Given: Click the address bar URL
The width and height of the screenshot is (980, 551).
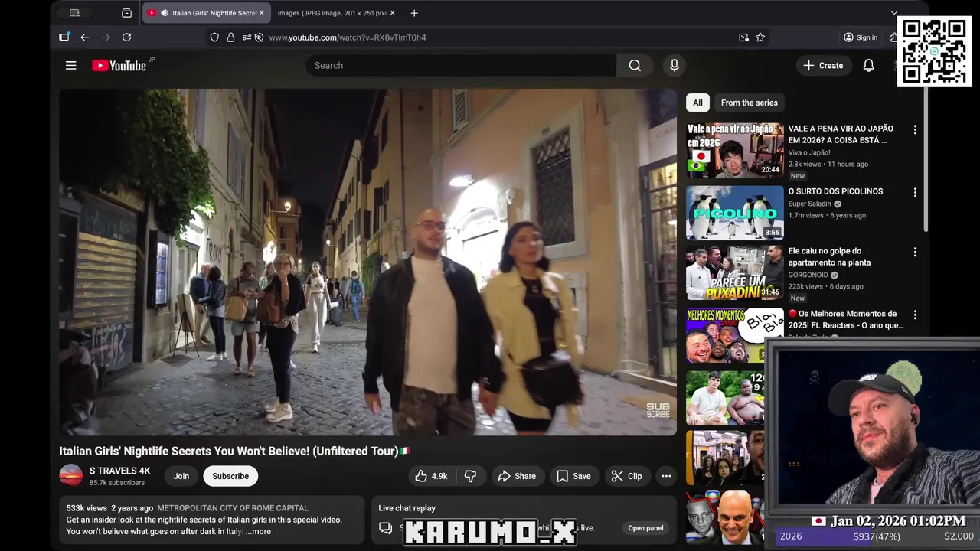Looking at the screenshot, I should click(348, 37).
